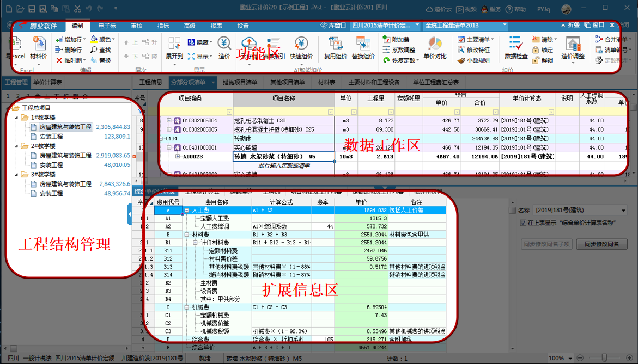Click the 替换 replace icon
The height and width of the screenshot is (364, 638).
pos(94,60)
